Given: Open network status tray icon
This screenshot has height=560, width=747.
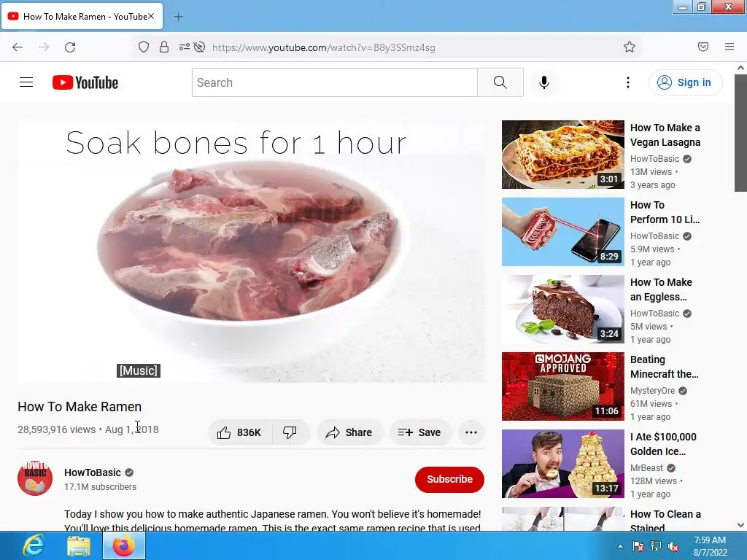Looking at the screenshot, I should tap(656, 546).
